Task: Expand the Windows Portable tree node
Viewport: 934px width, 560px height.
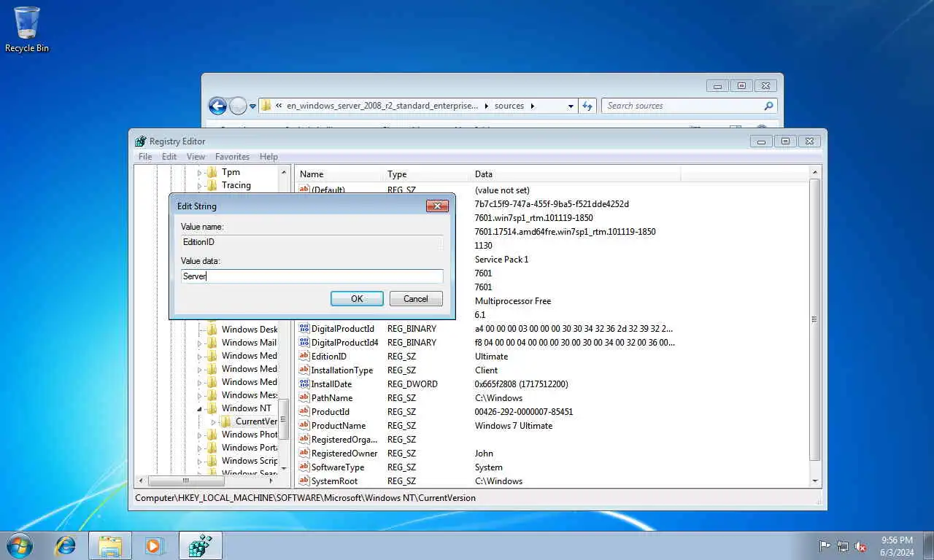Action: pyautogui.click(x=199, y=448)
